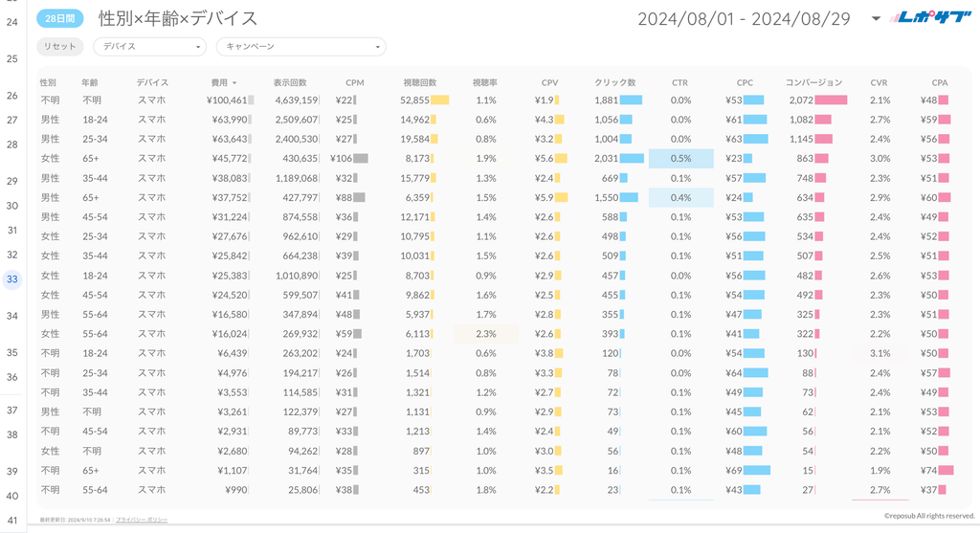Sort by the CPM column header

point(354,82)
